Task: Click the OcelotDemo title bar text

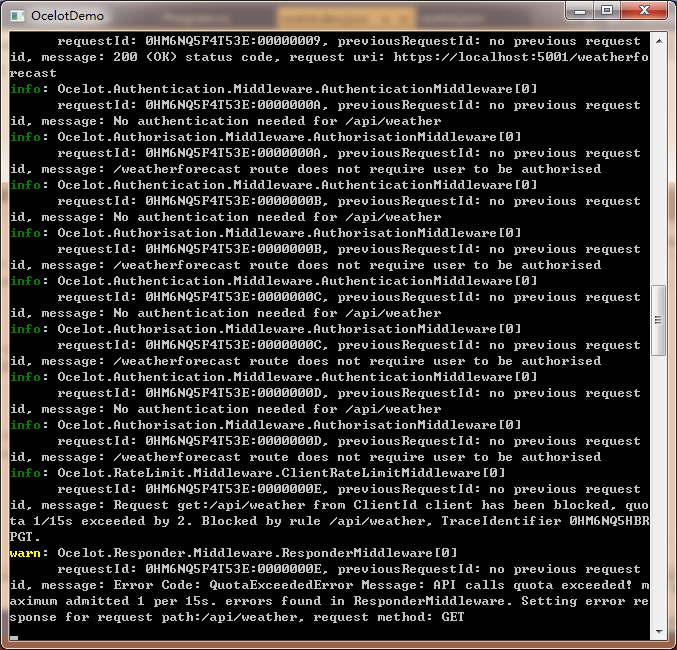Action: click(67, 16)
